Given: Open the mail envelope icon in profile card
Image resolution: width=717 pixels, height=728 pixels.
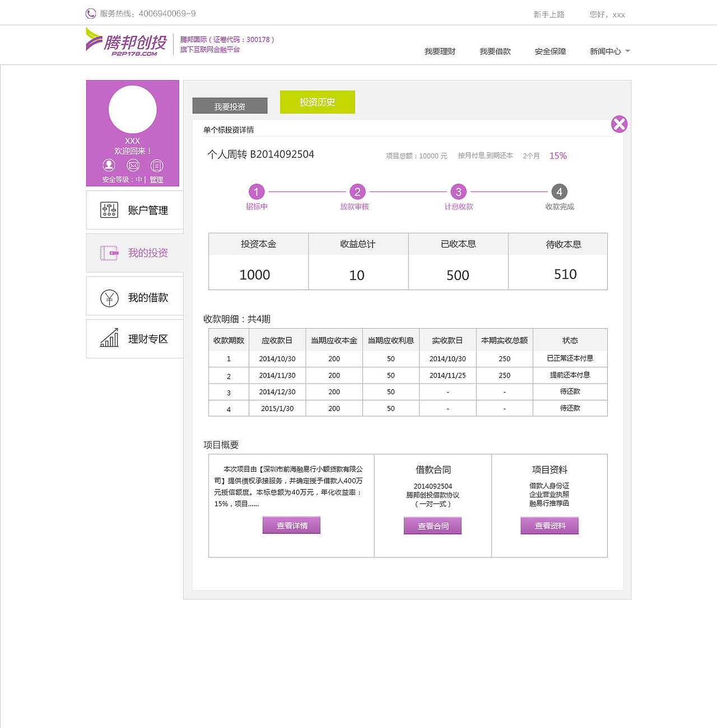Looking at the screenshot, I should click(133, 165).
